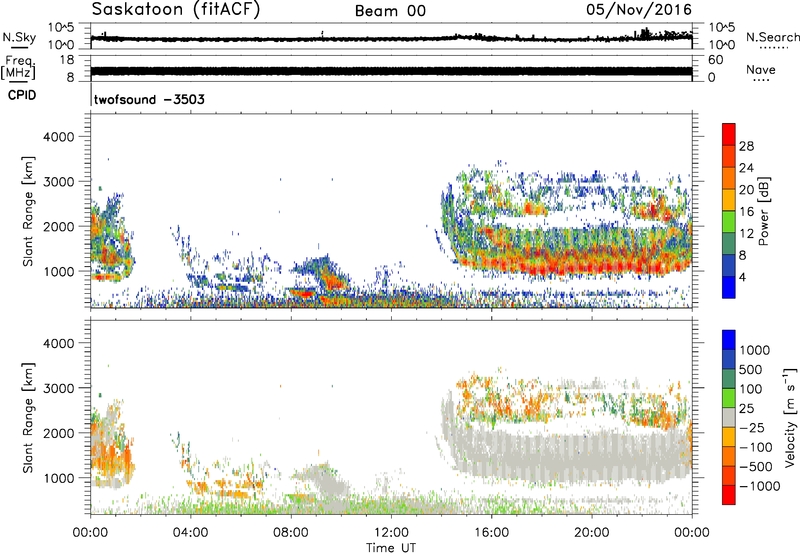Click the '20:00' time tick label
Image resolution: width=800 pixels, height=554 pixels.
coord(592,533)
